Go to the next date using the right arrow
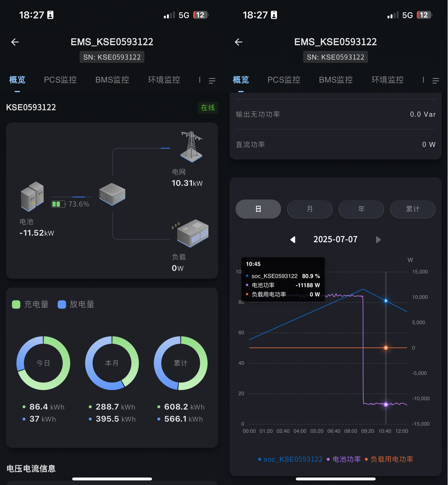448x485 pixels. point(378,240)
